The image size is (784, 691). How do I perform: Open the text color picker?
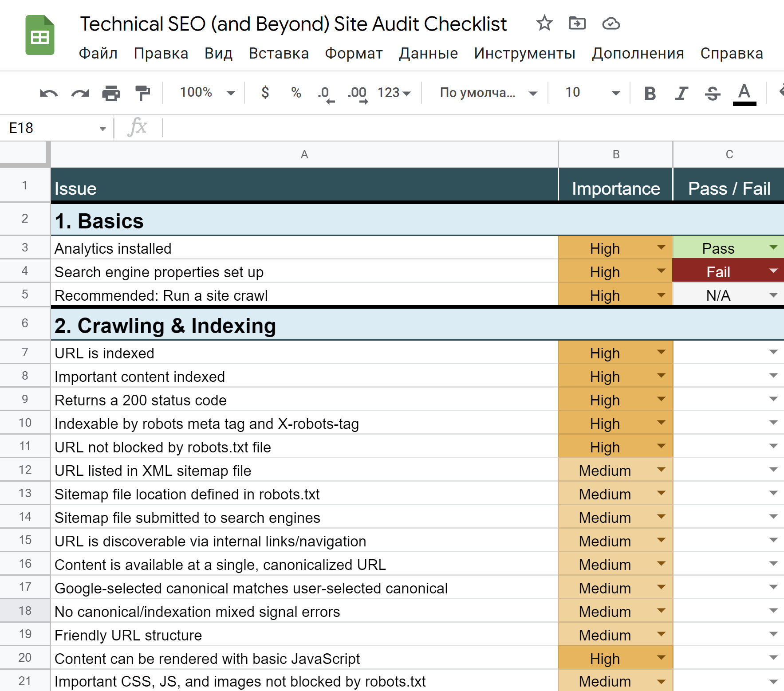pos(744,93)
